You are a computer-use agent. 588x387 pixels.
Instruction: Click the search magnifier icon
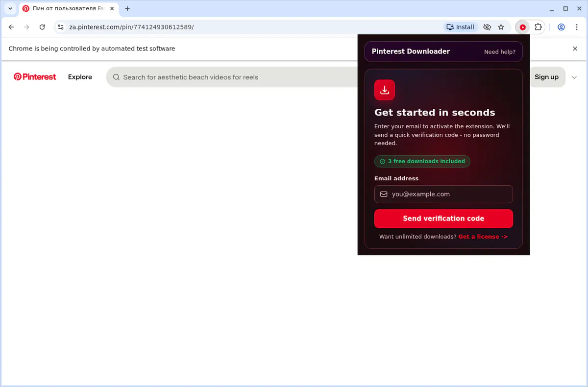116,77
